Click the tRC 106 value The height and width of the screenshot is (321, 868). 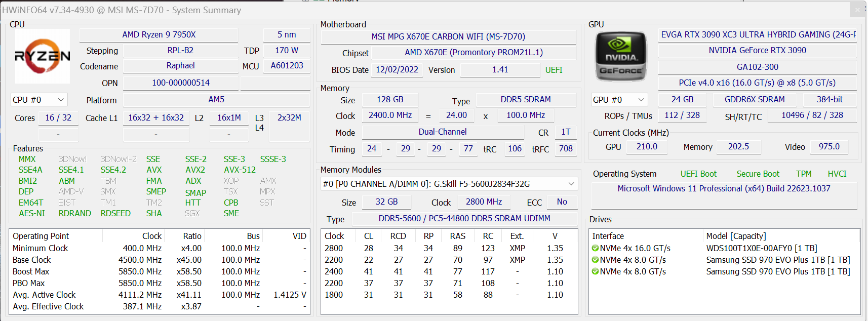point(515,149)
